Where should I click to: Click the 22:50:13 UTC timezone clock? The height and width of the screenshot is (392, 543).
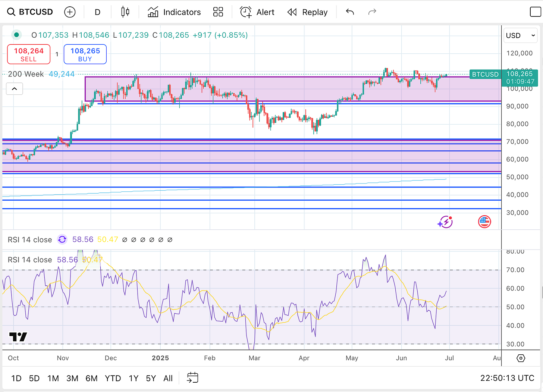(x=507, y=378)
